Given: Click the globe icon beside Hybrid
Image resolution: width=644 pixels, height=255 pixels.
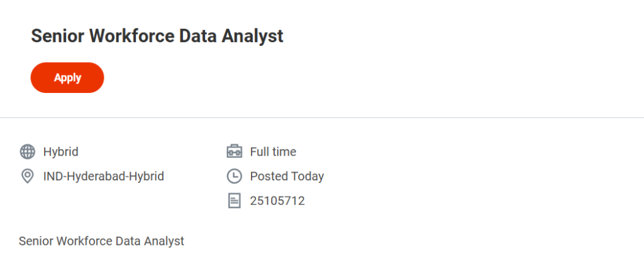Looking at the screenshot, I should tap(28, 151).
